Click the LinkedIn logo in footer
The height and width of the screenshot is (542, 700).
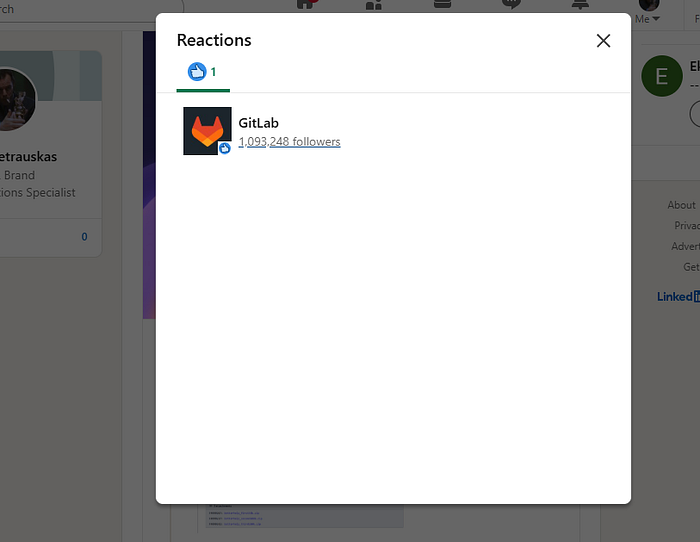[678, 296]
